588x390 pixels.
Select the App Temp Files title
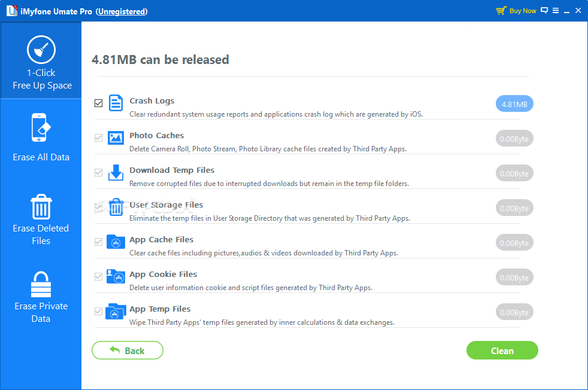pyautogui.click(x=160, y=309)
